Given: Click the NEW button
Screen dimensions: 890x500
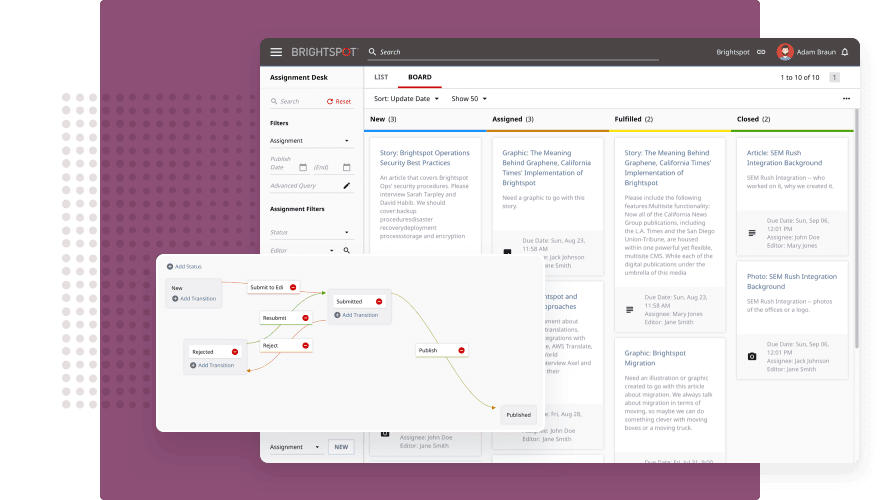Looking at the screenshot, I should pos(341,447).
